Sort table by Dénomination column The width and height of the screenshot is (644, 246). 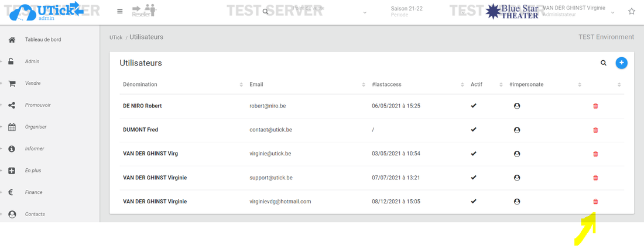[141, 85]
